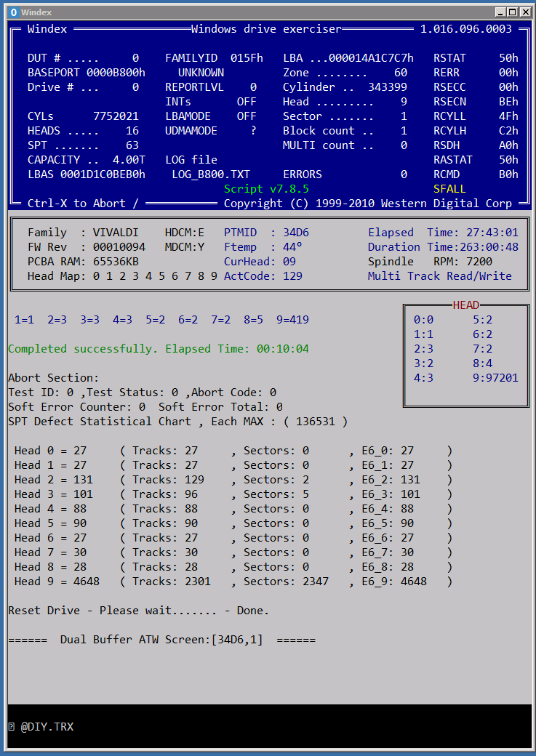Click the RSTAT 50h register

coord(476,58)
